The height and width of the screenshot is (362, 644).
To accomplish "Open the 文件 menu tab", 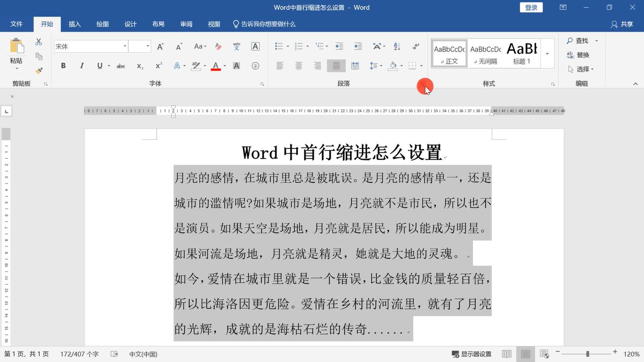I will point(17,24).
